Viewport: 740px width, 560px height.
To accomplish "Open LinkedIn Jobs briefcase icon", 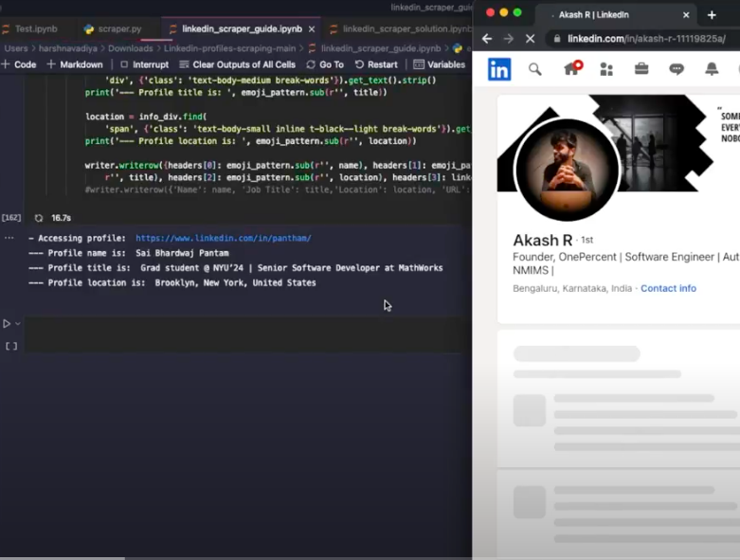I will (x=641, y=69).
